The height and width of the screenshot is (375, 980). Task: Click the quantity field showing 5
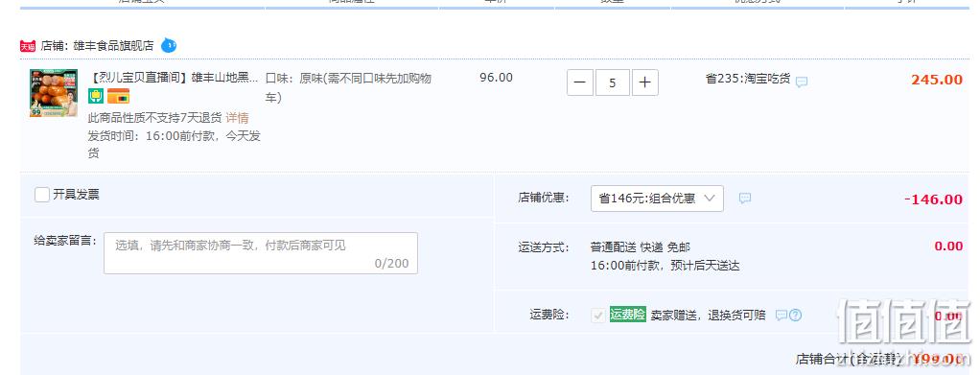(x=613, y=82)
